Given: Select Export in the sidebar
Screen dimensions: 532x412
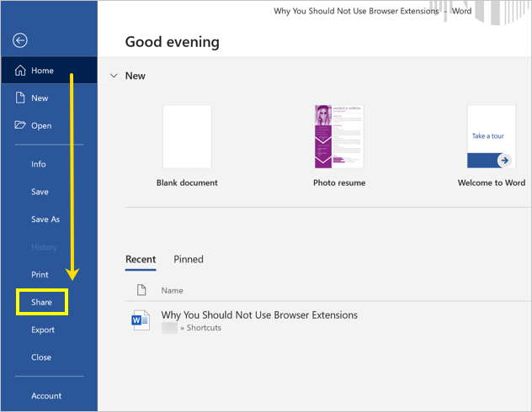Looking at the screenshot, I should [x=43, y=330].
